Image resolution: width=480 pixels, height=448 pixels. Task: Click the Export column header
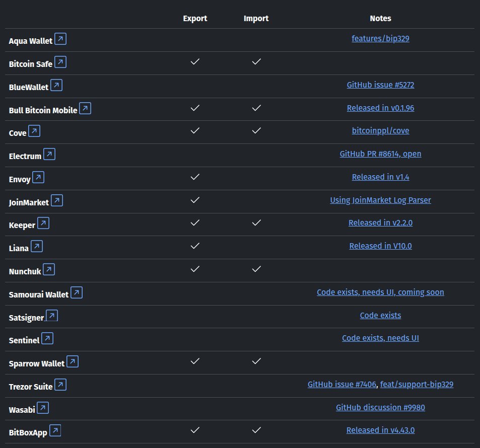coord(195,18)
